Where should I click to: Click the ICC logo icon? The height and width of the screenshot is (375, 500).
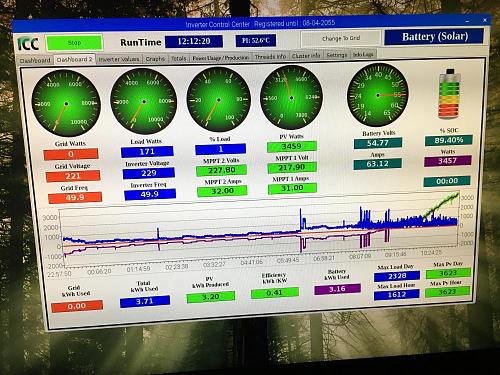[x=28, y=44]
